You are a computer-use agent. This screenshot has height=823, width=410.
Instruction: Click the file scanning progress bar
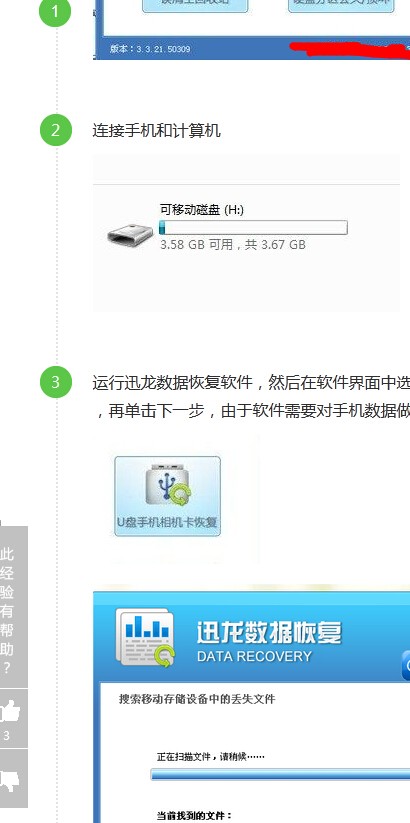pyautogui.click(x=280, y=775)
